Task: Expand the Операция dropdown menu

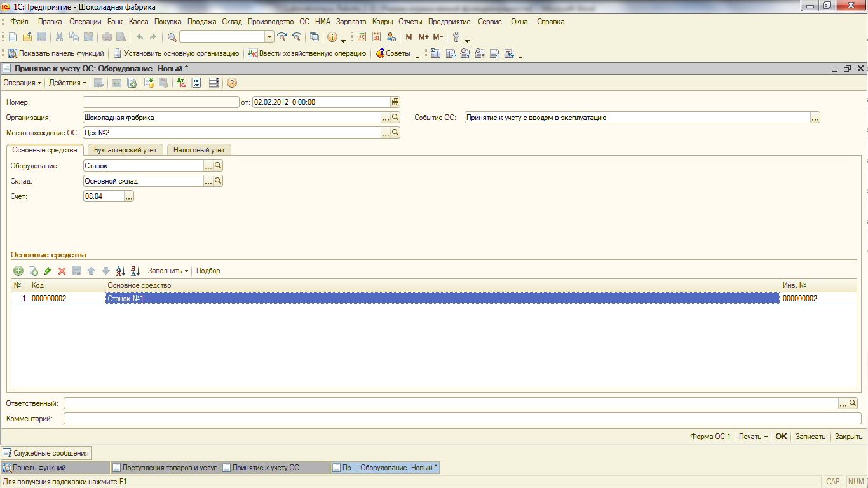Action: (x=22, y=83)
